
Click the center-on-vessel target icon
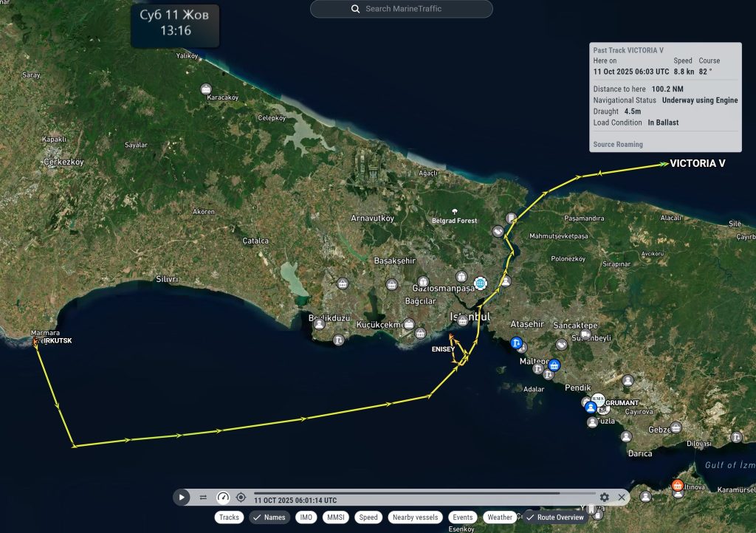point(241,498)
